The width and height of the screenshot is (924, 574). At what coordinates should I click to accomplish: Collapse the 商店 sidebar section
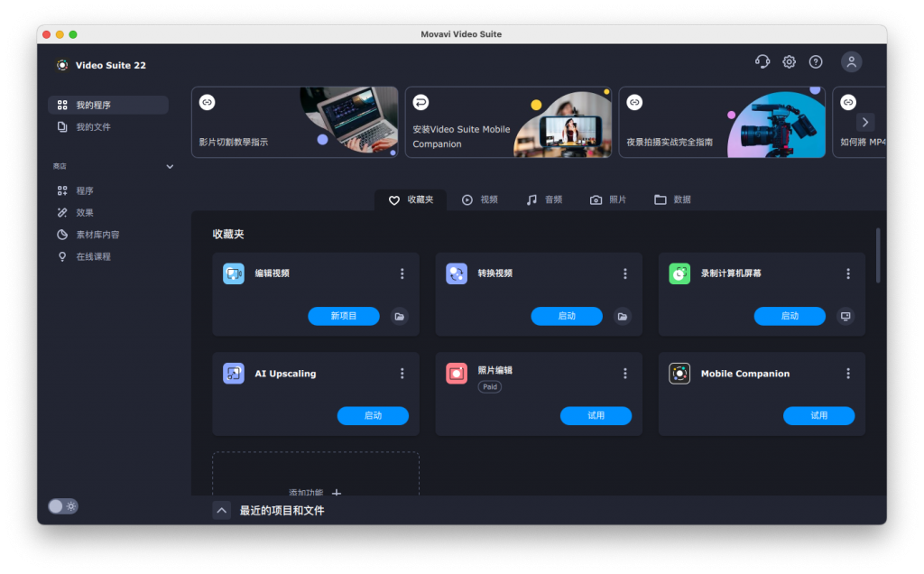[x=170, y=167]
